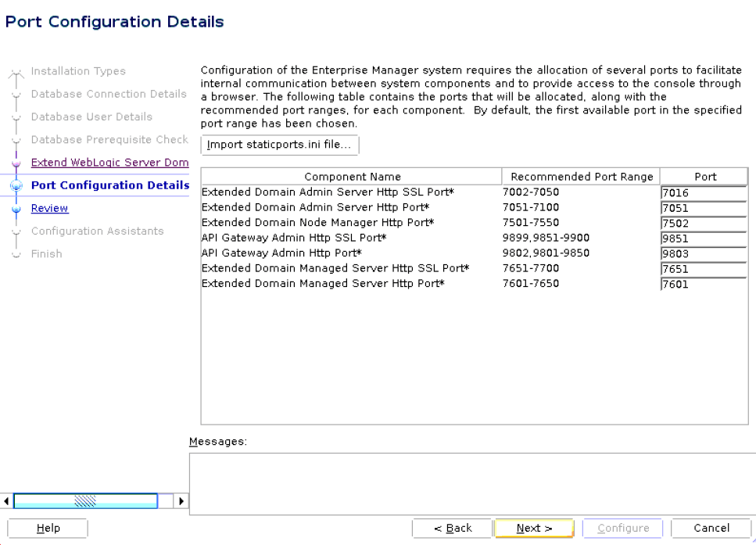756x545 pixels.
Task: Go back using the Back button
Action: point(452,528)
